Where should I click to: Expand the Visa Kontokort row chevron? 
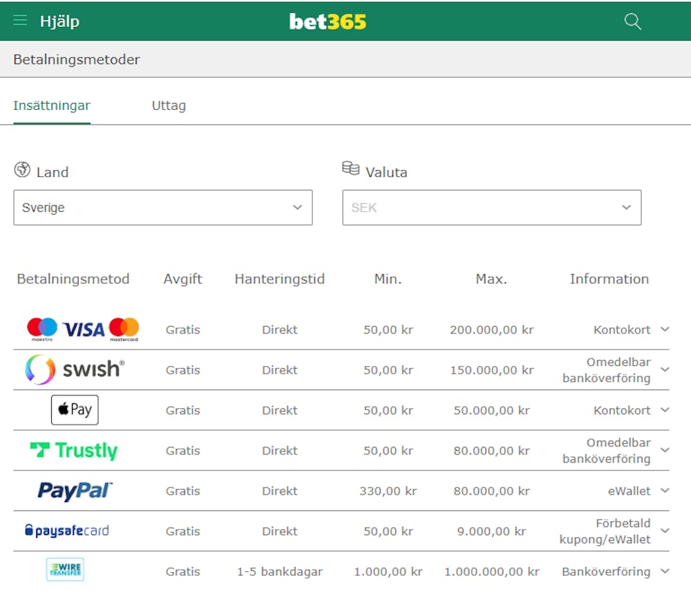665,329
